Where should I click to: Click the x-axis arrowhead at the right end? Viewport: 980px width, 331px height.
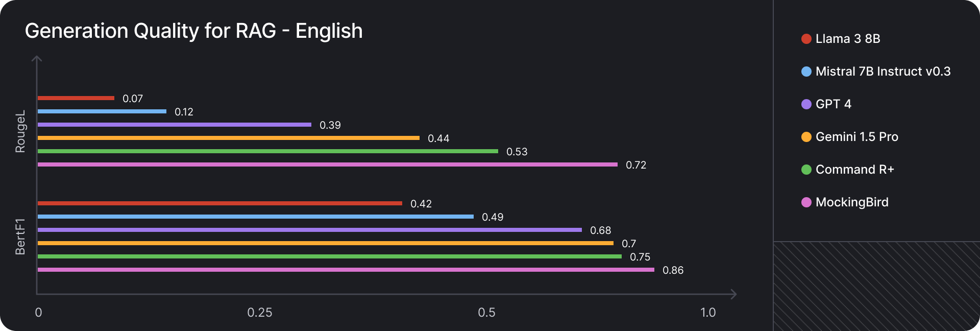[733, 294]
